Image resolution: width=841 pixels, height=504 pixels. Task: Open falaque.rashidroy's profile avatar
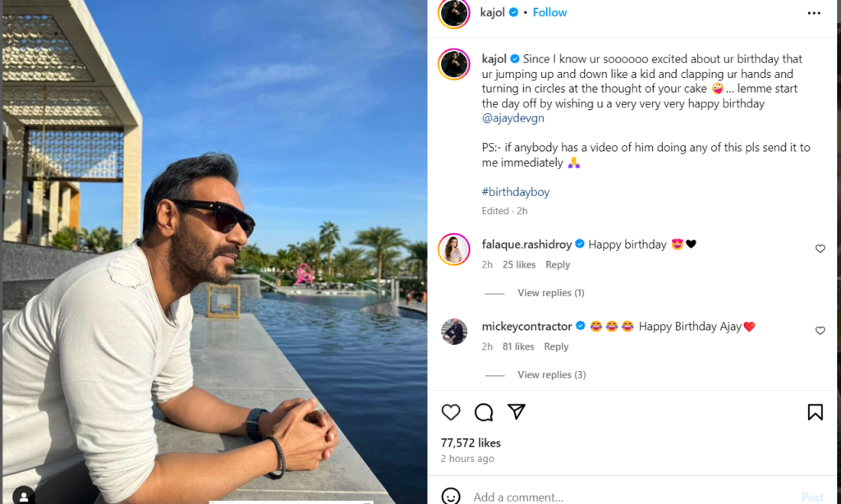454,250
